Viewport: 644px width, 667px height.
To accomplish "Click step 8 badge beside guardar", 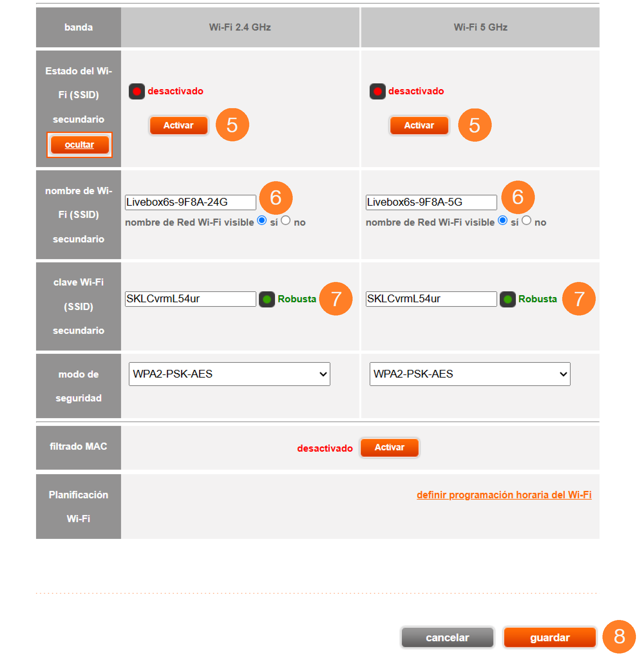I will coord(619,636).
